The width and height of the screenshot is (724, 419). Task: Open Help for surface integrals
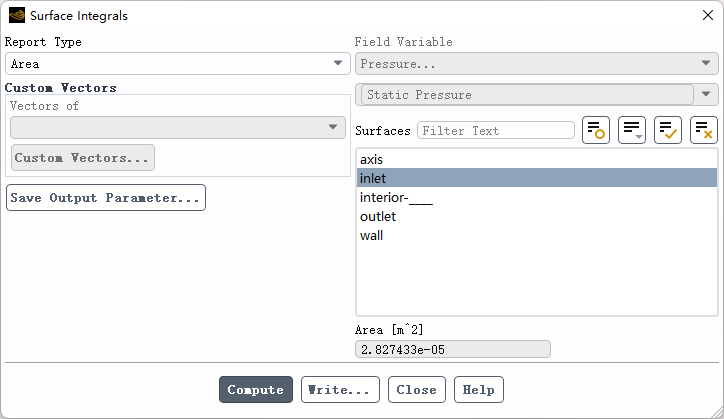pyautogui.click(x=479, y=389)
